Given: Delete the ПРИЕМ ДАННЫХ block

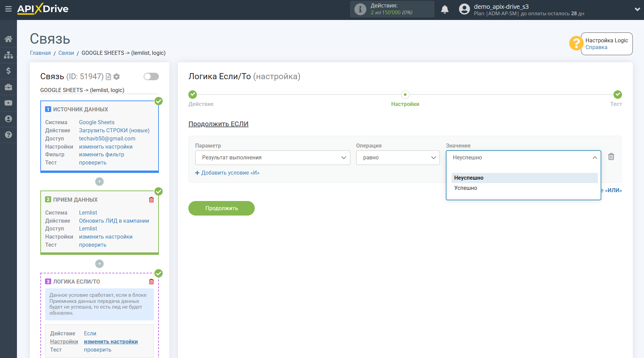Looking at the screenshot, I should pyautogui.click(x=151, y=200).
